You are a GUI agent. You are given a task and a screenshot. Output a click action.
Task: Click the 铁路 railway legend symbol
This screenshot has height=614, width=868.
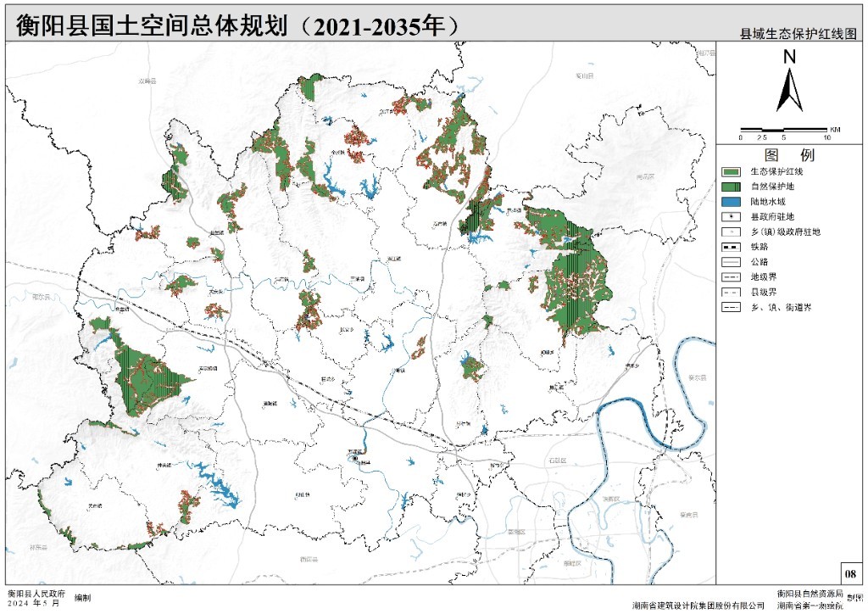[x=732, y=247]
